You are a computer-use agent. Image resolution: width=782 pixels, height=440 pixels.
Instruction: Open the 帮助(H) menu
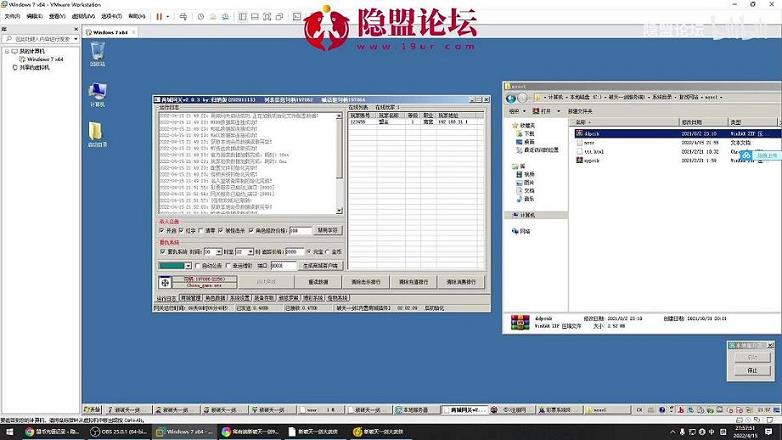tap(137, 16)
